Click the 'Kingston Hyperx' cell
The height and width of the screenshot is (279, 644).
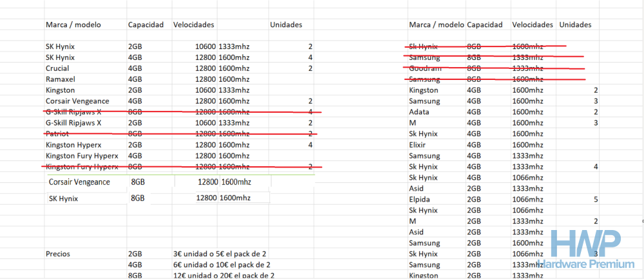pyautogui.click(x=73, y=144)
